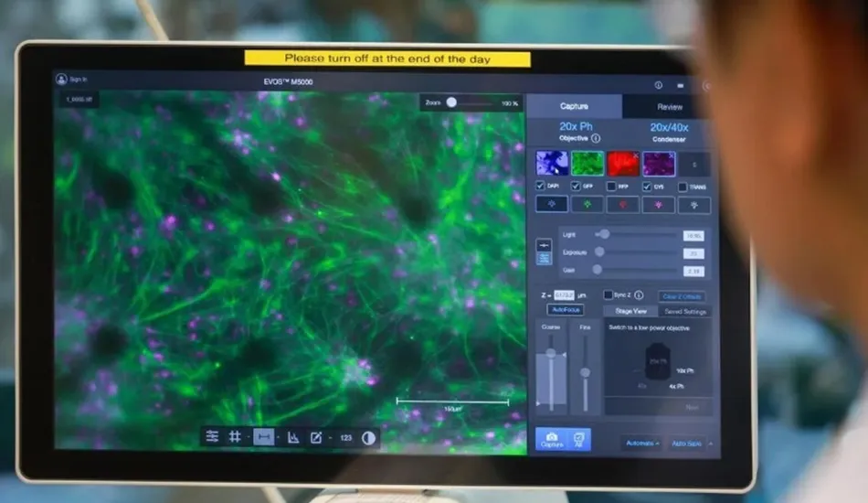Select the RFP channel thumbnail

(623, 164)
